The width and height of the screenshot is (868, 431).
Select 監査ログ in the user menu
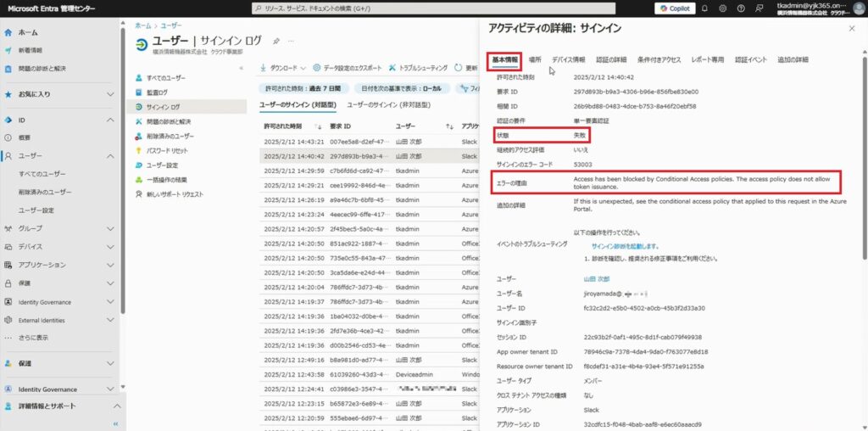(x=157, y=92)
